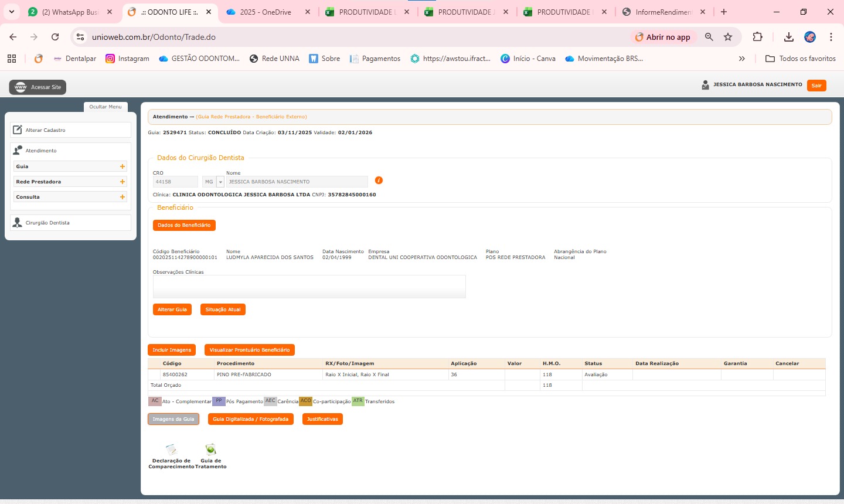Open the Chrome three-dot menu
The height and width of the screenshot is (504, 844).
point(831,37)
